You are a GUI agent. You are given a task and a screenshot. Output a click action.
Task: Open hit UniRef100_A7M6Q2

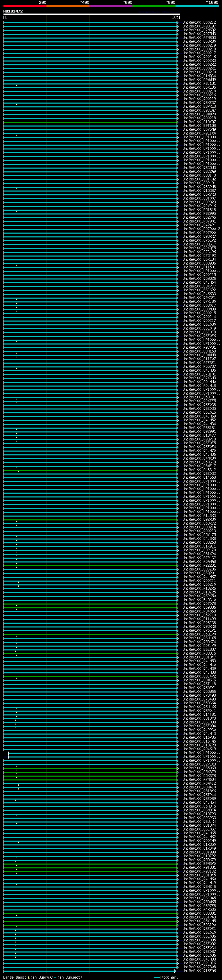(x=199, y=30)
